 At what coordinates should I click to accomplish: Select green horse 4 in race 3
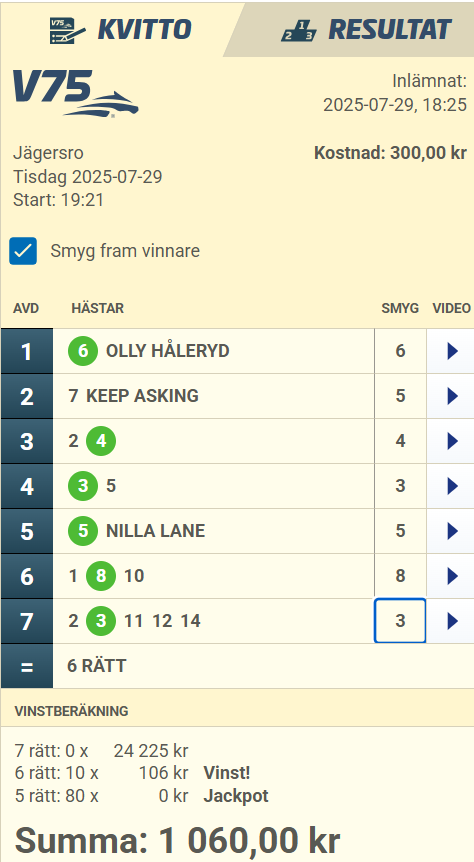tap(101, 440)
